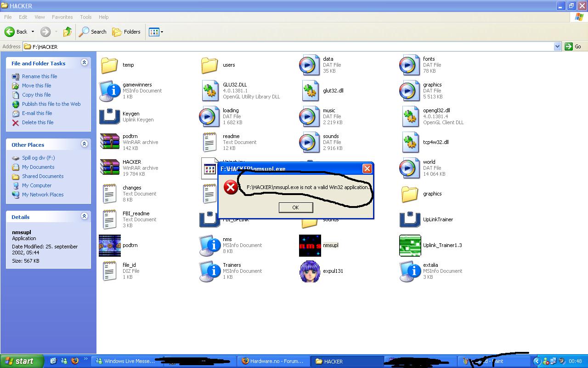Viewport: 588px width, 368px height.
Task: Select the loading DAT file icon
Action: coord(209,116)
